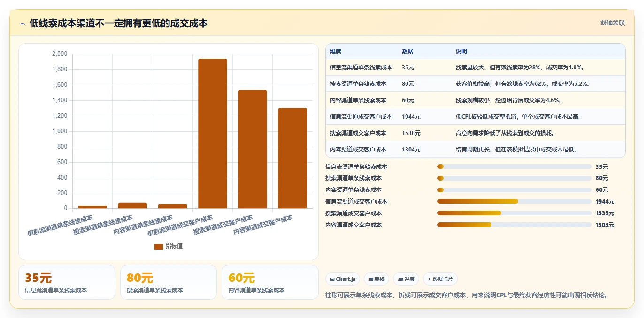
Task: Click the Chart.js pill button
Action: pos(343,279)
